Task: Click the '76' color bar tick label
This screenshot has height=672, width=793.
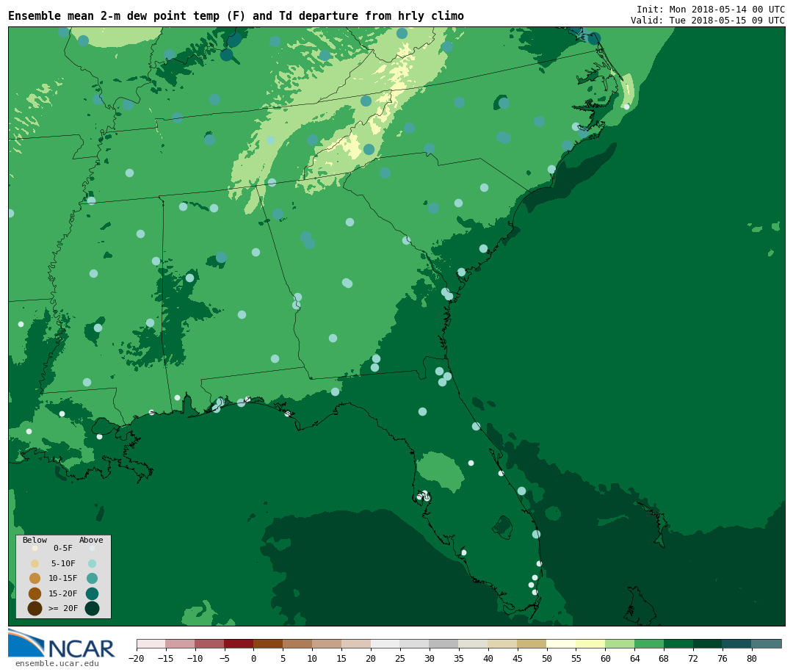Action: point(723,658)
